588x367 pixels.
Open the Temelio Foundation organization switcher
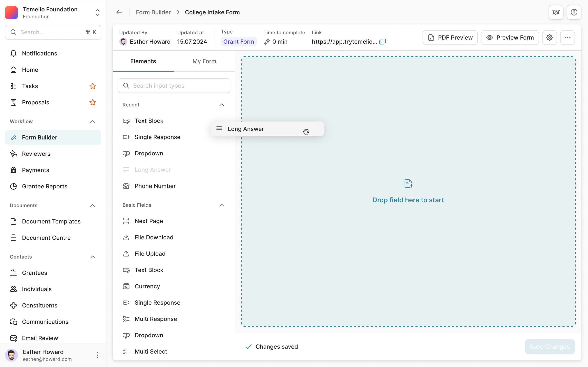pos(97,13)
